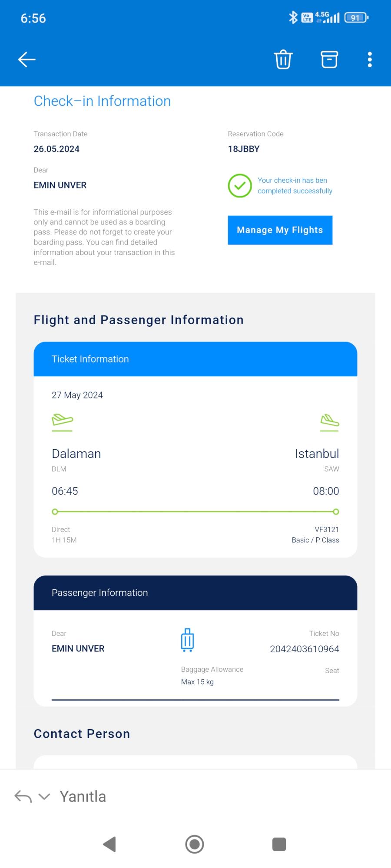
Task: Open the Passenger Information section header
Action: pos(99,592)
